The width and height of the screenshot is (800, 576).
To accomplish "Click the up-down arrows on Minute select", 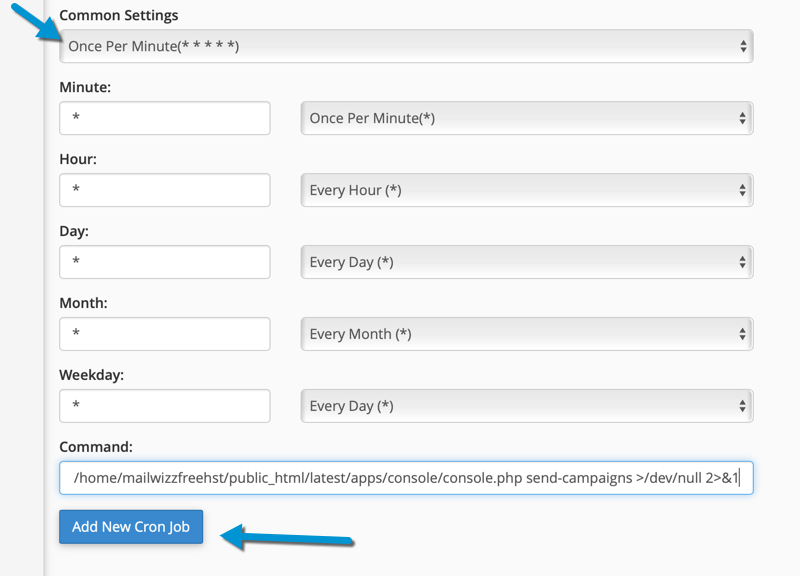I will click(742, 118).
